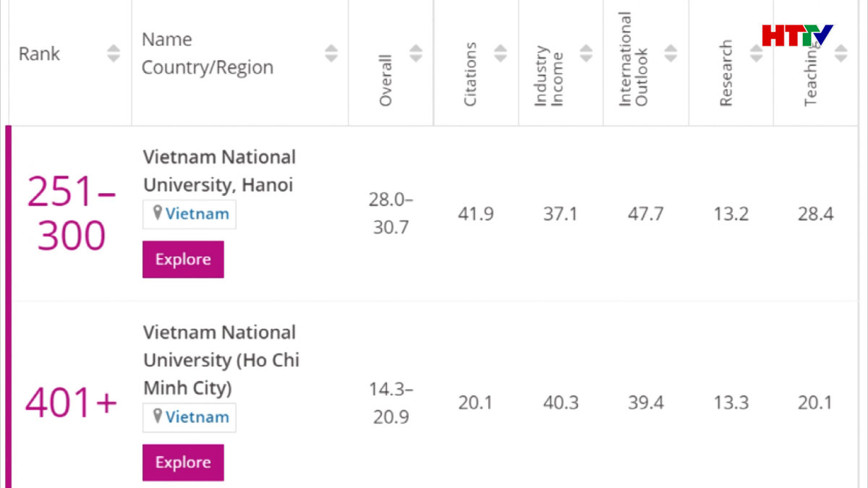
Task: Click the Industry Income sort arrows
Action: coord(586,53)
